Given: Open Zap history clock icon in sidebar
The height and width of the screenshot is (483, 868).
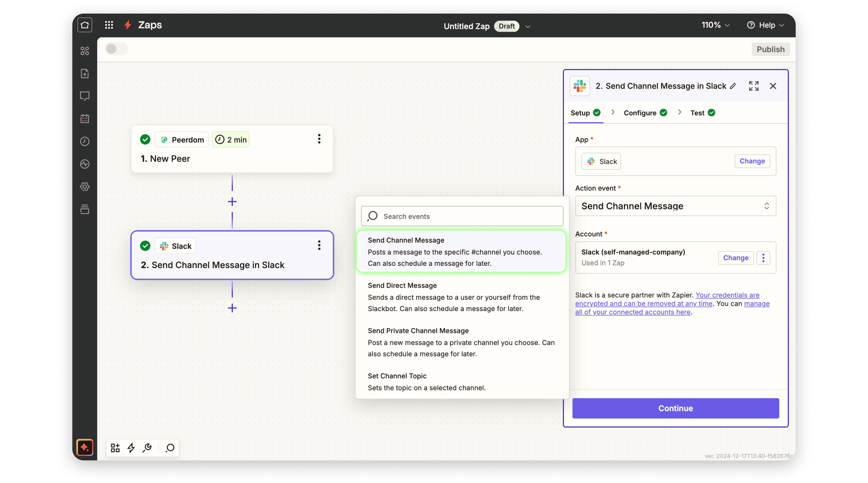Looking at the screenshot, I should coord(85,141).
